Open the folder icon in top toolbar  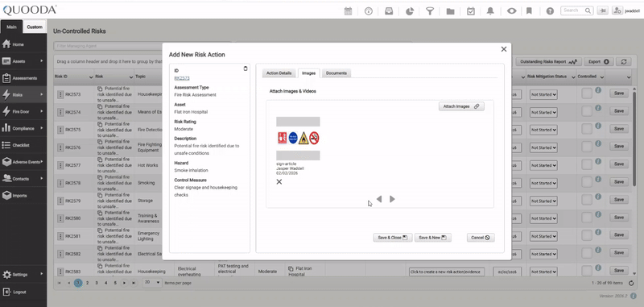[450, 11]
